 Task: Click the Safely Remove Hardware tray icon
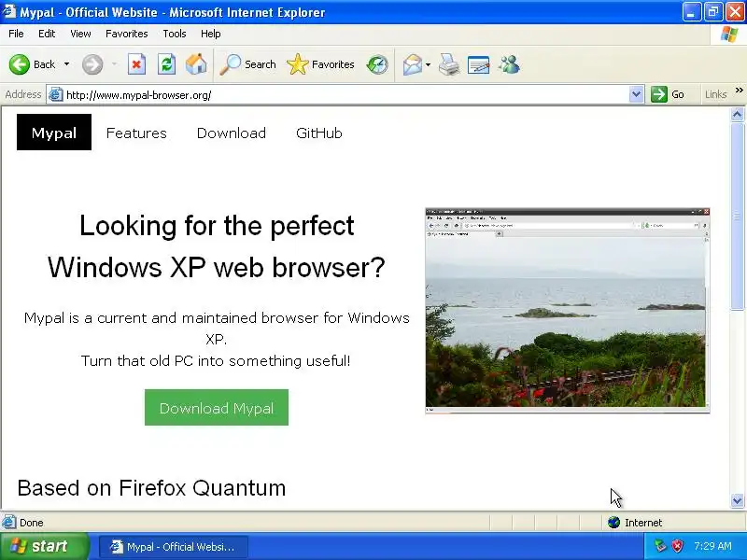click(x=660, y=546)
